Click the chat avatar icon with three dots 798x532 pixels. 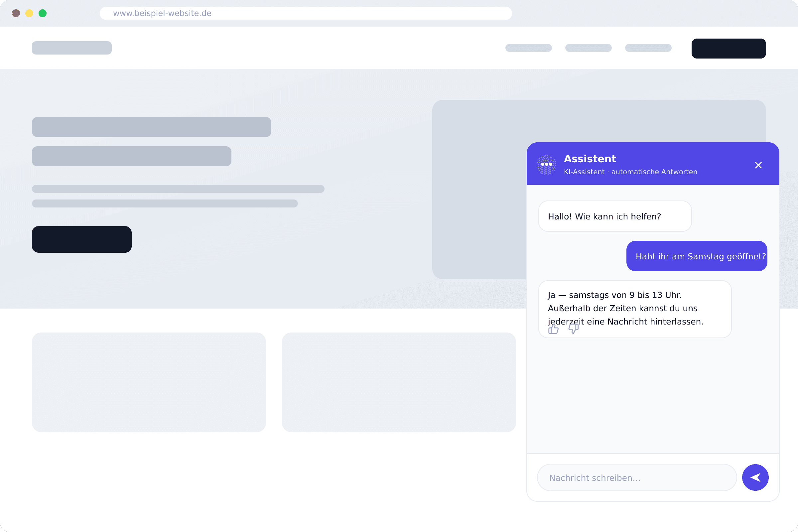547,165
